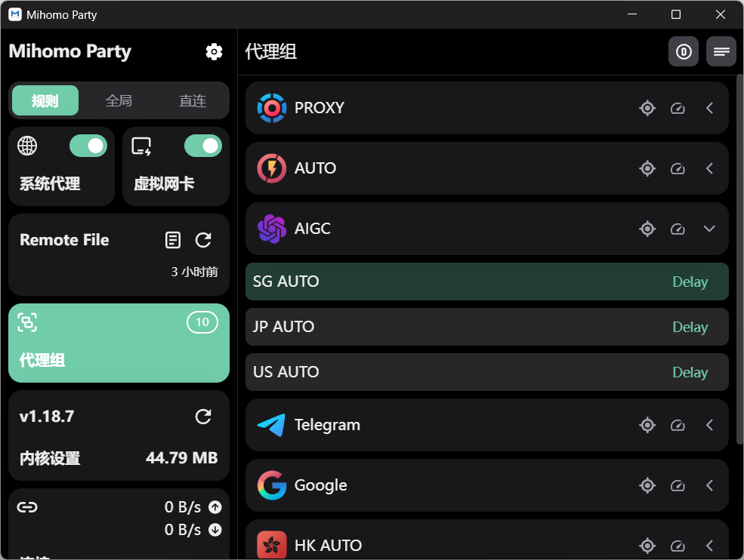Image resolution: width=744 pixels, height=560 pixels.
Task: Collapse the AIGC proxy group
Action: coord(709,229)
